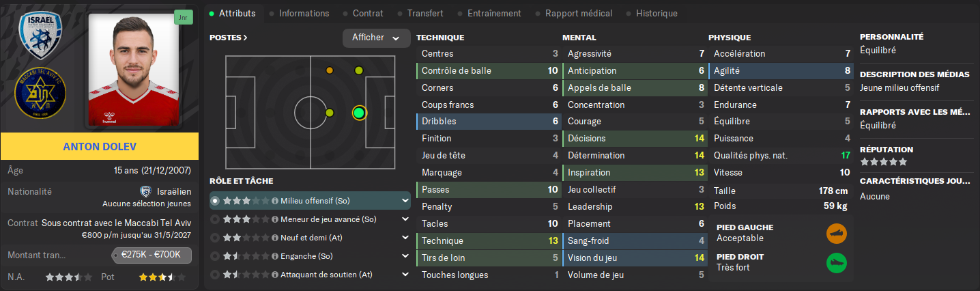Click the green Pied droit foot icon

836,263
